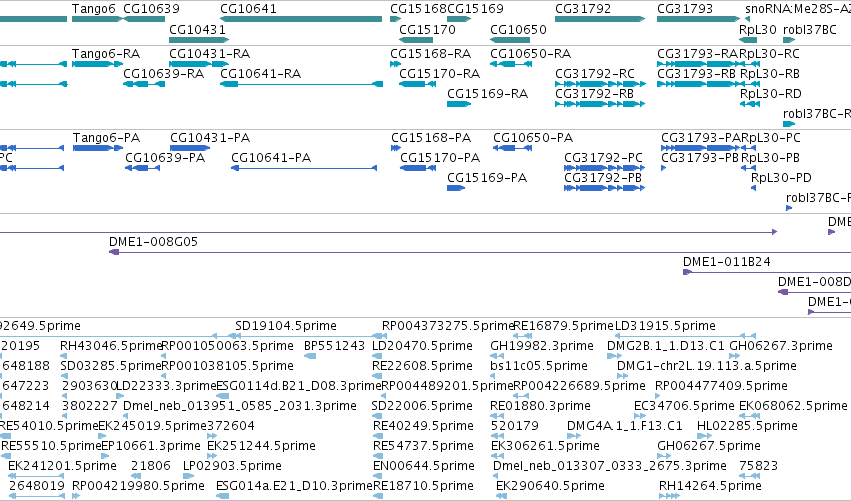Open the 'CG31792-RB' transcript label
Viewport: 851px width, 501px height.
click(594, 94)
